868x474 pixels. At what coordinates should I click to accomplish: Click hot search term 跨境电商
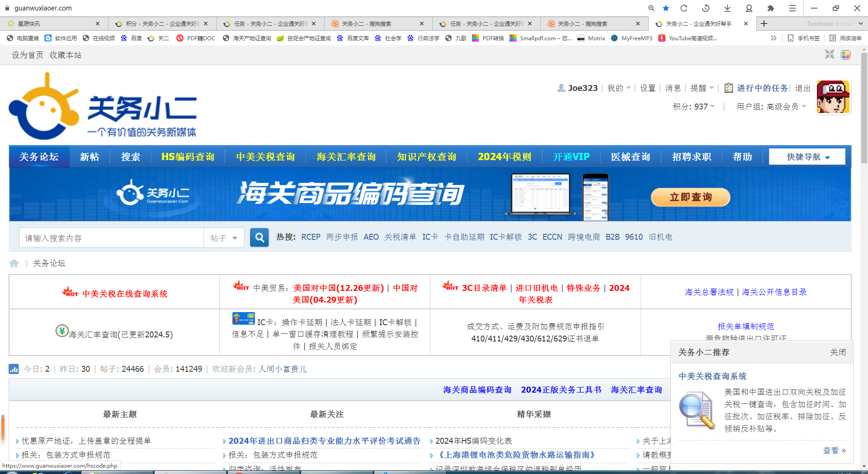click(584, 237)
